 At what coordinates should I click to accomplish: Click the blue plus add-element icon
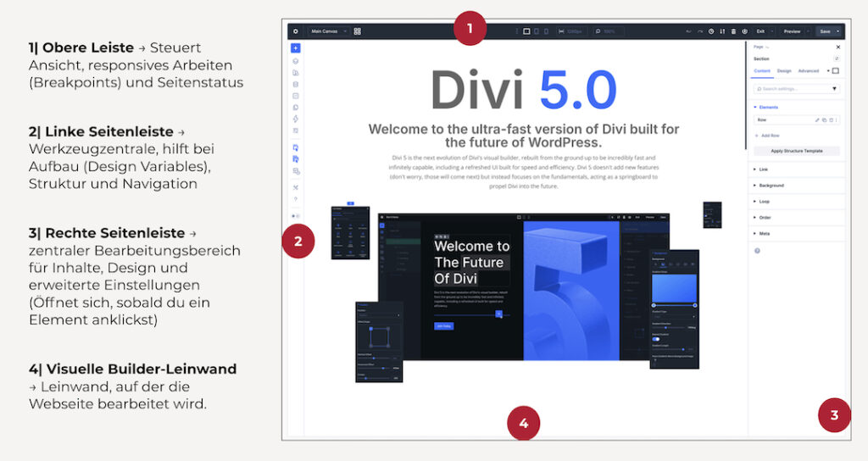(296, 48)
